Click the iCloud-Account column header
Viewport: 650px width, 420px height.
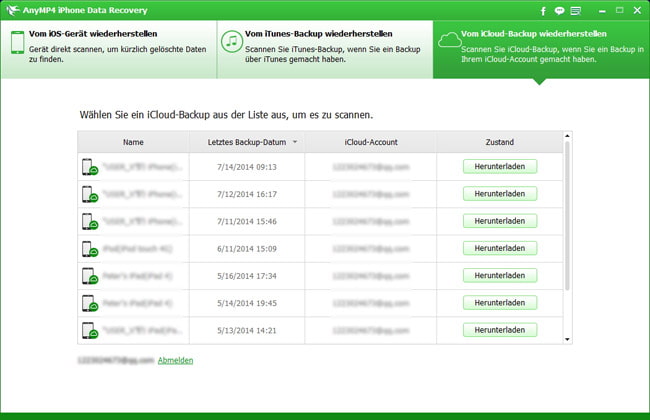(x=371, y=142)
